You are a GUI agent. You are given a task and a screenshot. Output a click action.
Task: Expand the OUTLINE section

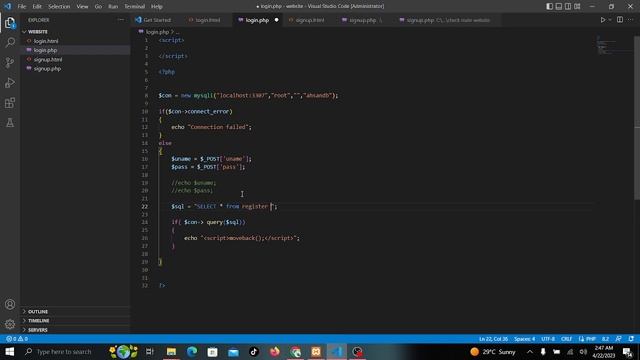76,311
